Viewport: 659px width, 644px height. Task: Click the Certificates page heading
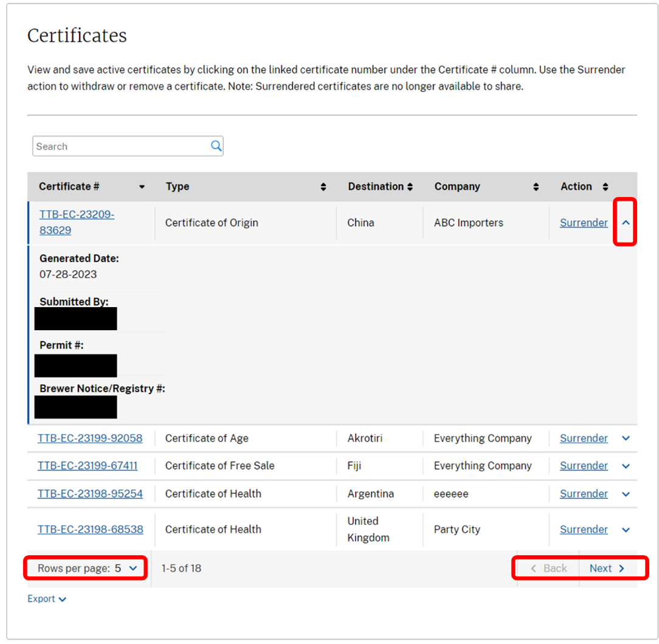(77, 35)
